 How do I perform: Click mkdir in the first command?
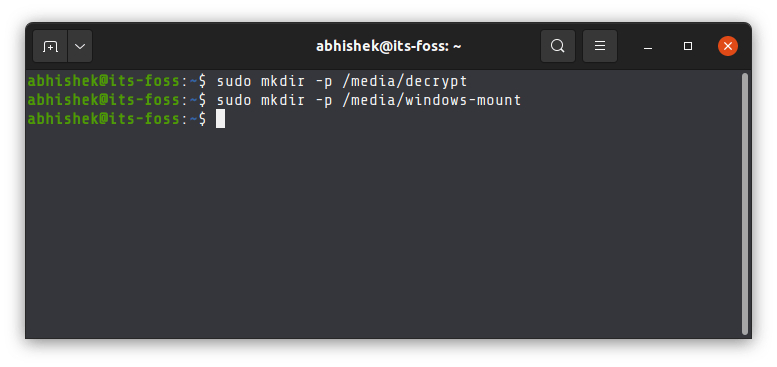(x=283, y=81)
